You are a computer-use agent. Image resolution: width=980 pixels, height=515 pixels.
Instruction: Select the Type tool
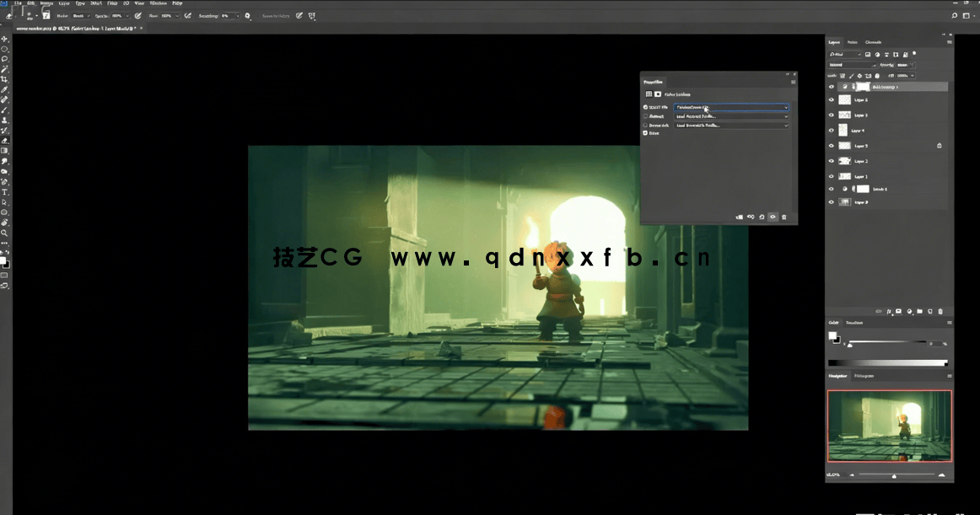pos(4,192)
